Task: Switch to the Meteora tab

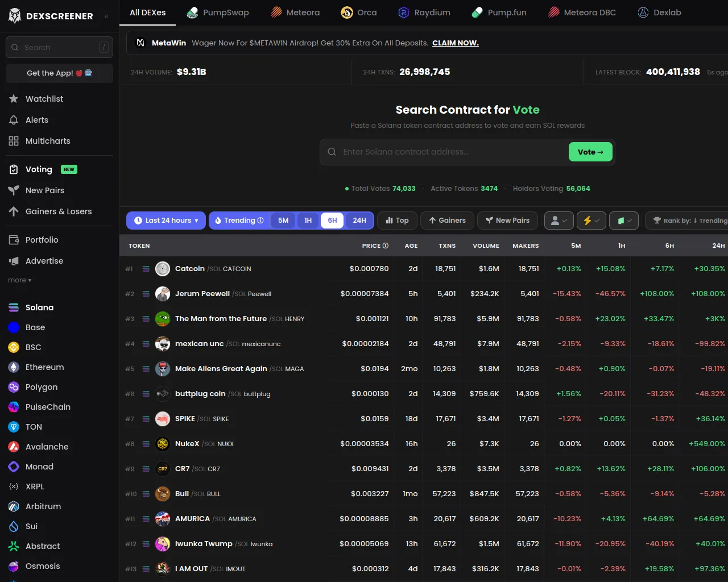Action: 295,13
